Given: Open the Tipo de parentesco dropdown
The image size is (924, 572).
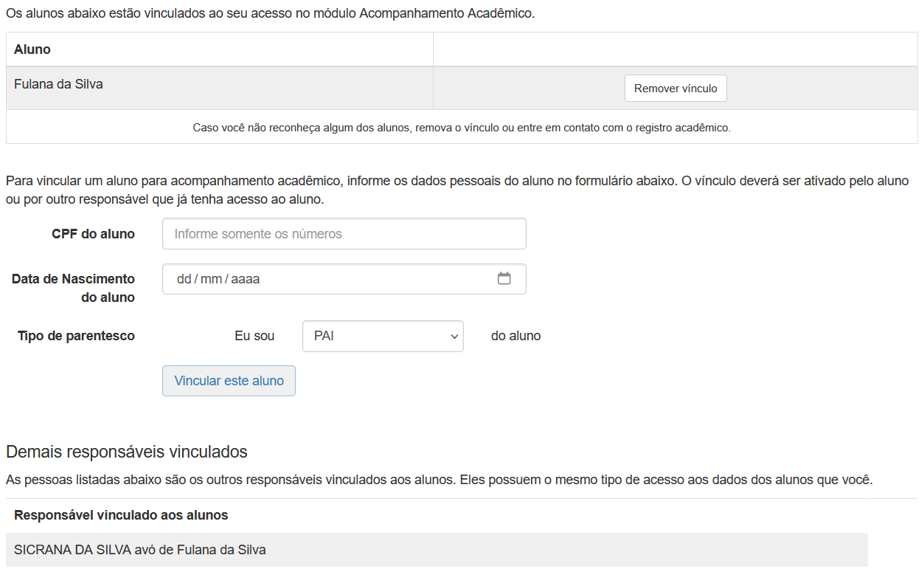Looking at the screenshot, I should pos(382,336).
